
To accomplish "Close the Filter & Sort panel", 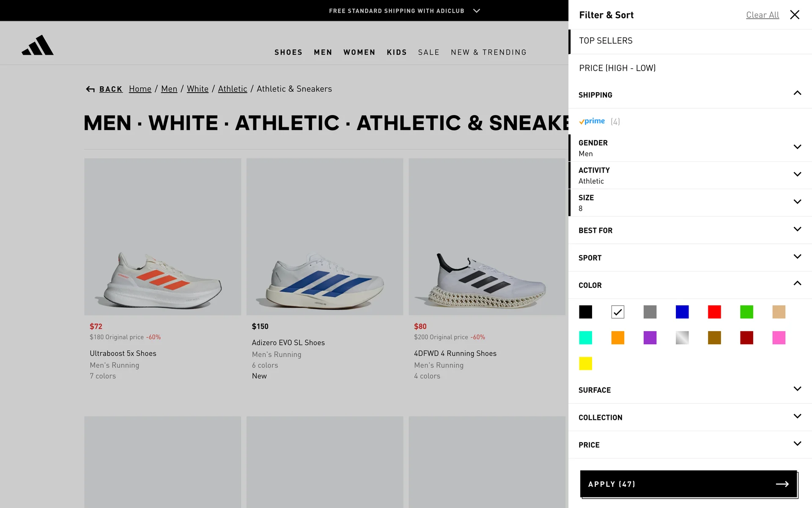I will coord(795,15).
